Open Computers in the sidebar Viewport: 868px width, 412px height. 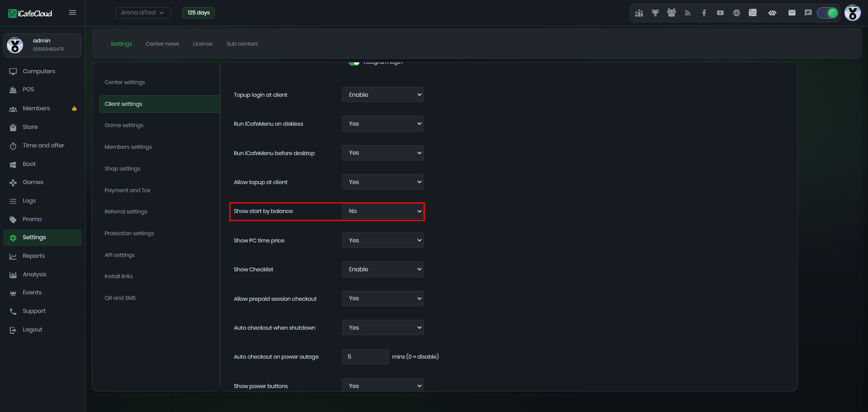point(39,71)
